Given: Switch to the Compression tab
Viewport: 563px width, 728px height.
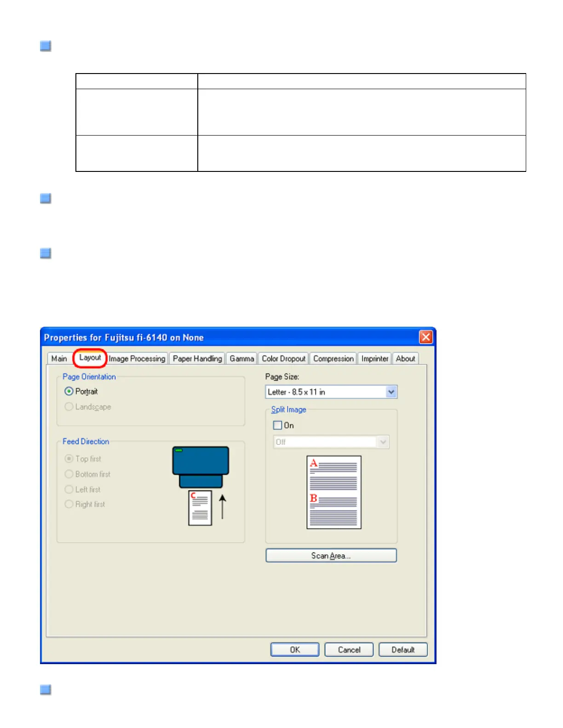Looking at the screenshot, I should (333, 358).
